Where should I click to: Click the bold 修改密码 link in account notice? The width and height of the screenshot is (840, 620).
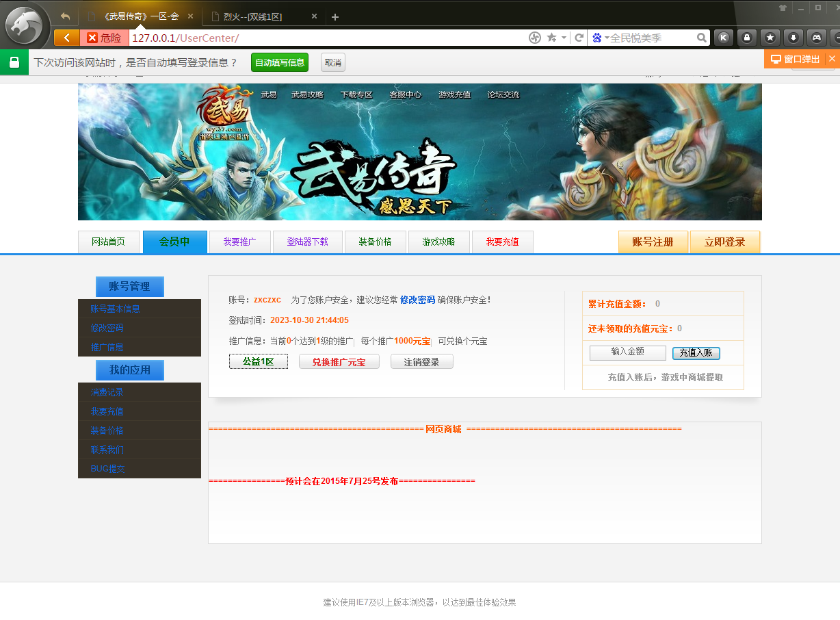tap(417, 300)
